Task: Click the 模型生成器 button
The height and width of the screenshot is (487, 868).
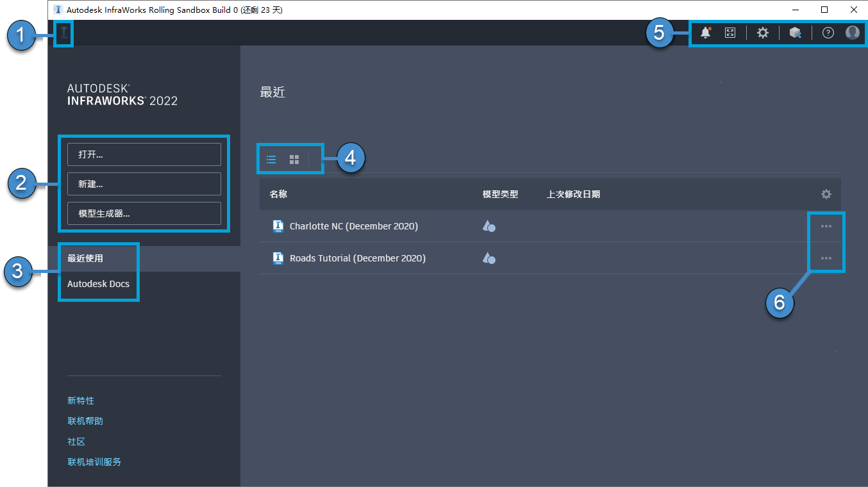Action: (144, 213)
